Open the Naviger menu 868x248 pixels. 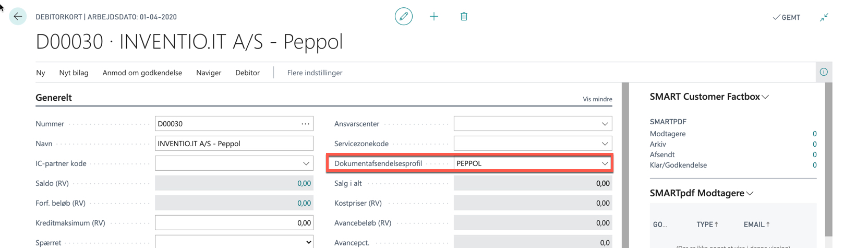[209, 73]
